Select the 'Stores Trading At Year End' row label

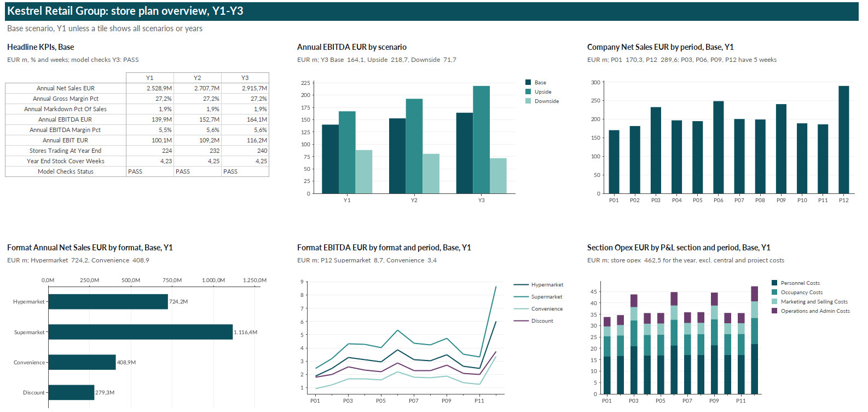coord(66,151)
